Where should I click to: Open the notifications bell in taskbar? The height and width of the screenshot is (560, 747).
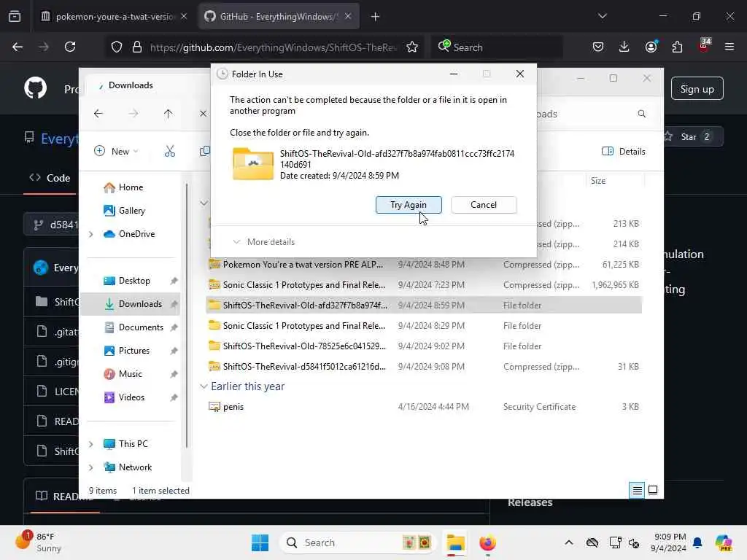click(x=697, y=542)
